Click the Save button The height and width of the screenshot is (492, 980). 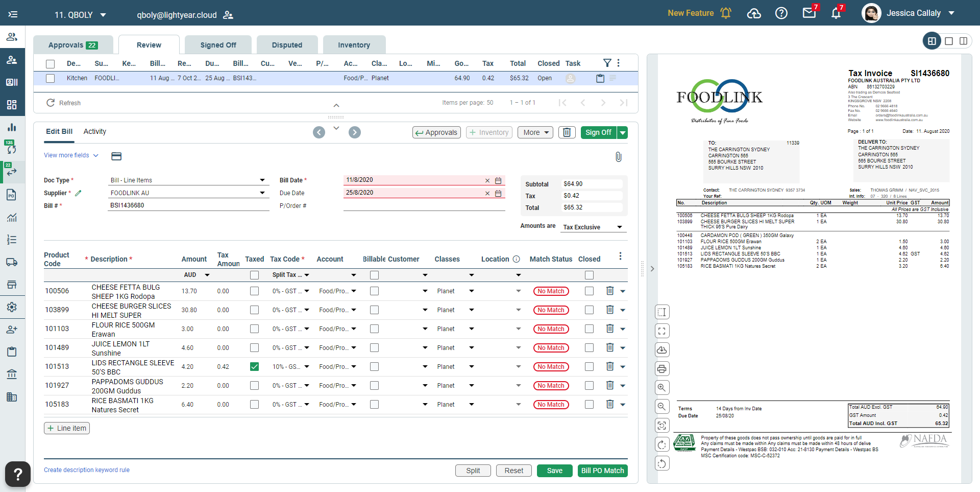tap(554, 471)
